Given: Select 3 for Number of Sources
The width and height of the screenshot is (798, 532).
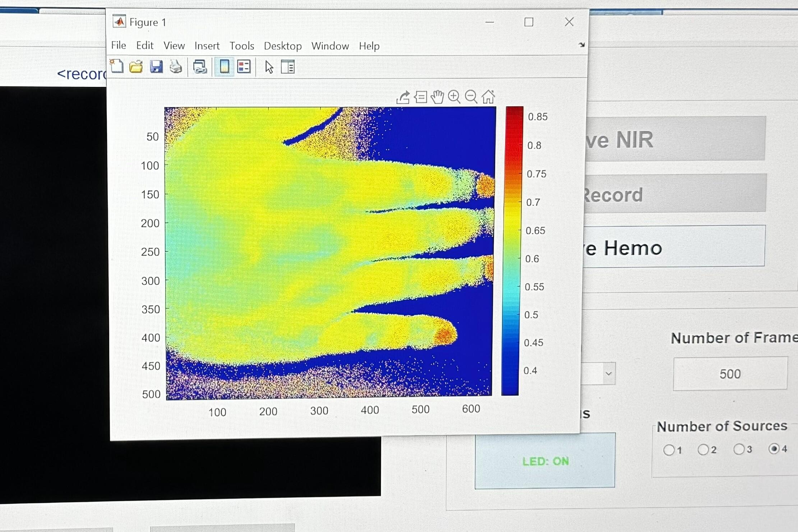Looking at the screenshot, I should pos(739,449).
